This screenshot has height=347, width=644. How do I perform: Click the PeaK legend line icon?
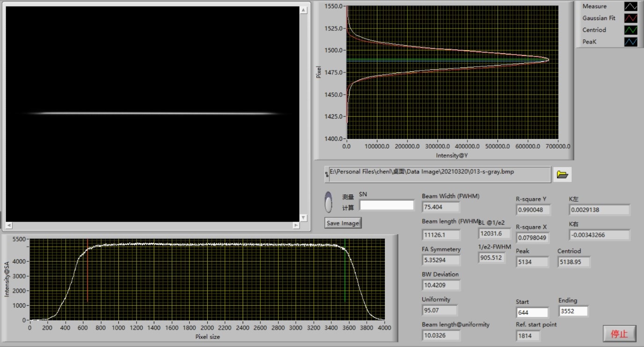630,42
